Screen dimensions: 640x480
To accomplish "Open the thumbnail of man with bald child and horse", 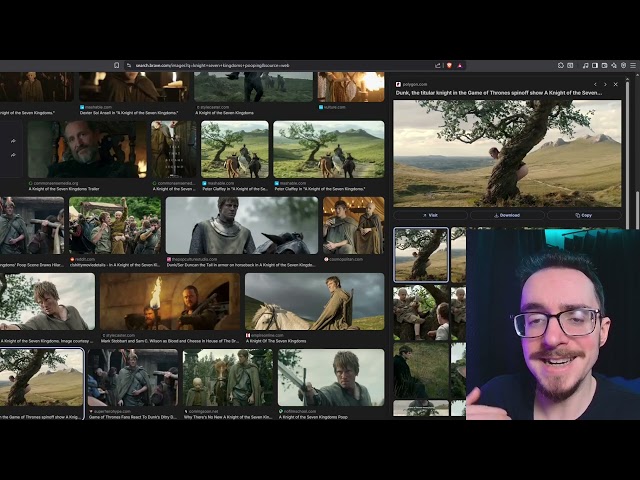I will [228, 378].
